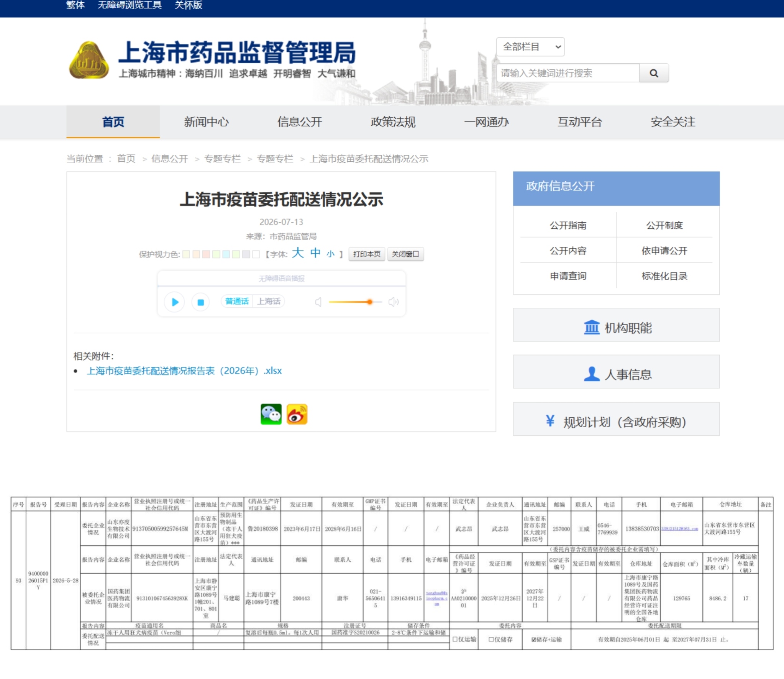Open the 互动平台 navigation item
784x679 pixels.
[x=579, y=122]
